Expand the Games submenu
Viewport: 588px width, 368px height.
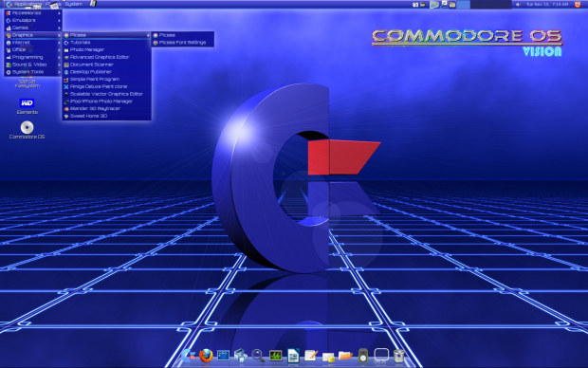(33, 28)
